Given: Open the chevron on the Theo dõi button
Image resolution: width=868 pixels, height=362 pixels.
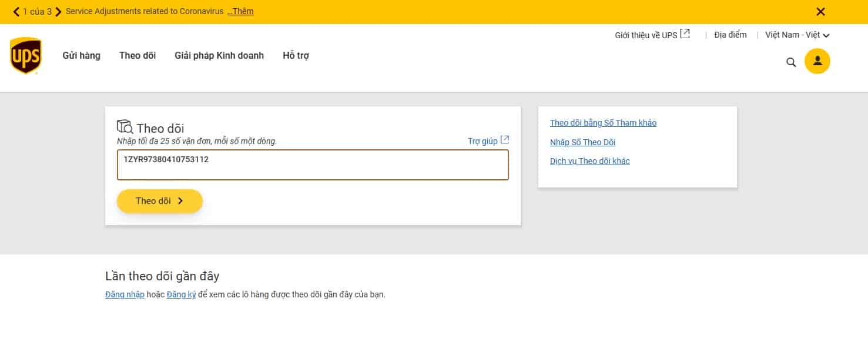Looking at the screenshot, I should pos(181,201).
